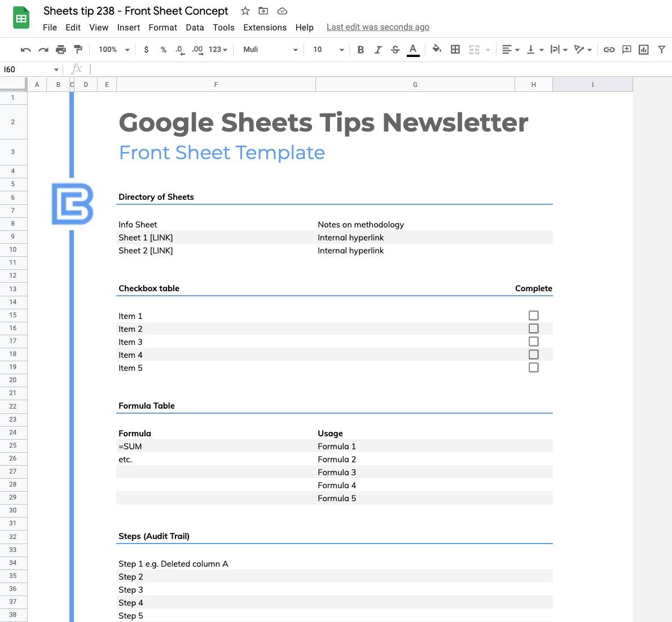Select the Paint format tool
Image resolution: width=672 pixels, height=622 pixels.
point(78,50)
